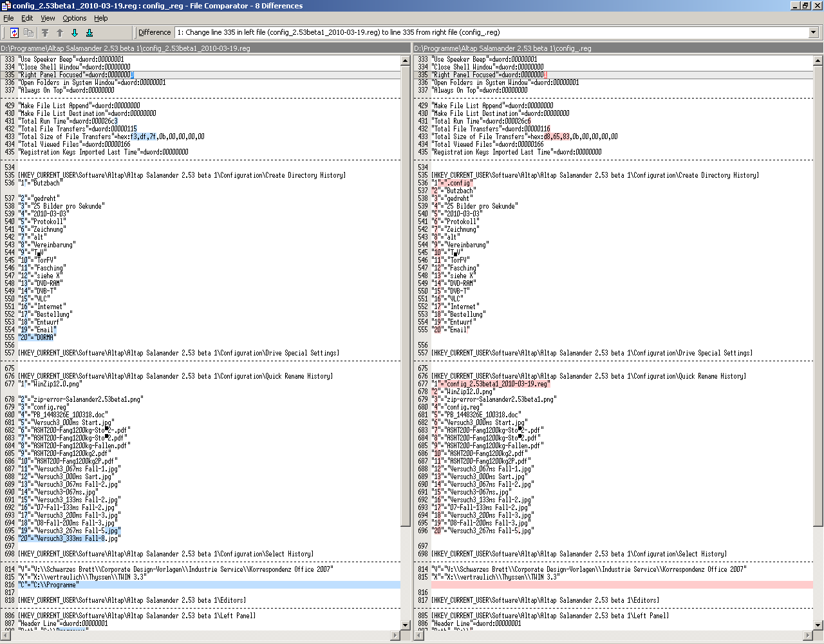The image size is (824, 644).
Task: Expand the Difference dropdown arrow
Action: [x=814, y=32]
